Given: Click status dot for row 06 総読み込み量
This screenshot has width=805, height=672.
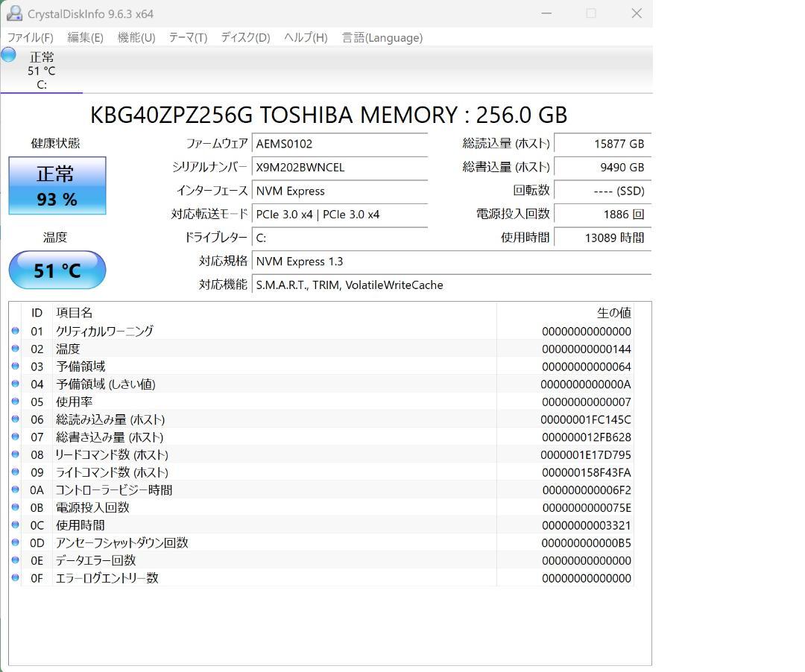Looking at the screenshot, I should point(16,419).
